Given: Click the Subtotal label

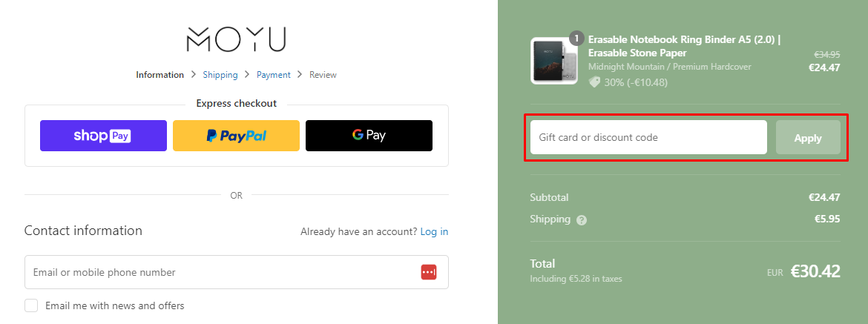Looking at the screenshot, I should [549, 197].
